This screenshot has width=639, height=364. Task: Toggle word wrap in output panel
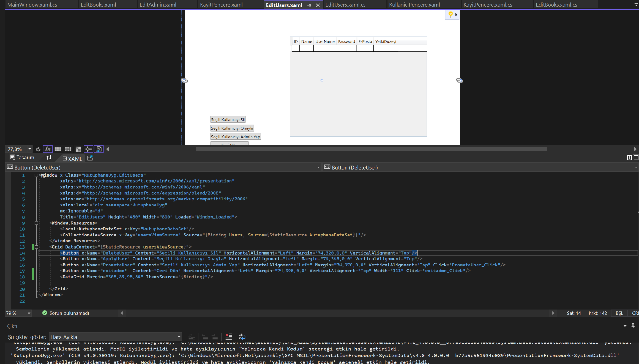tap(242, 336)
